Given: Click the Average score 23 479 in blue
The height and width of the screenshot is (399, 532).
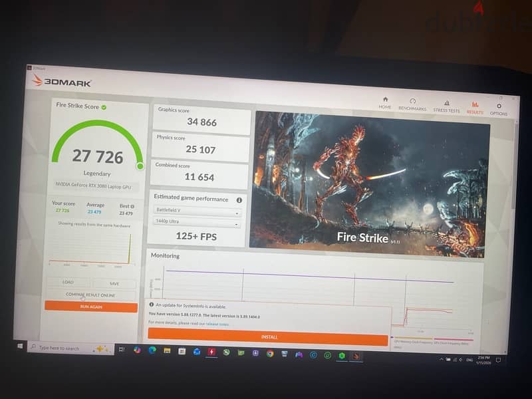Looking at the screenshot, I should tap(94, 211).
